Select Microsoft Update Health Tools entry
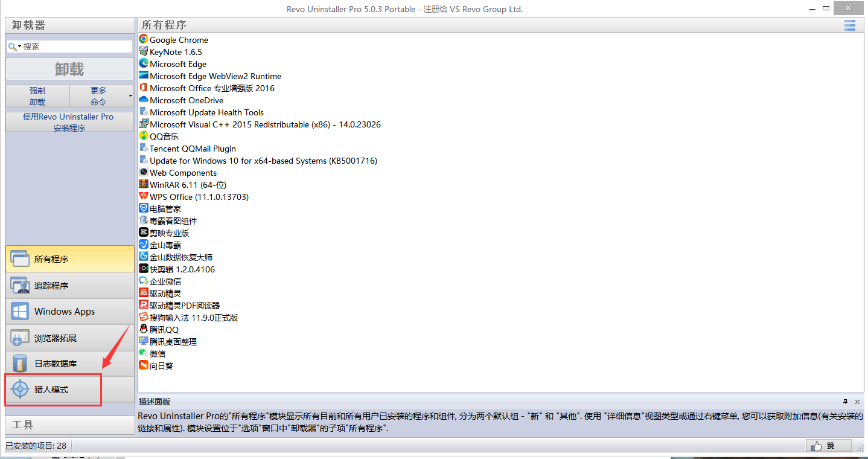868x459 pixels. [x=207, y=112]
